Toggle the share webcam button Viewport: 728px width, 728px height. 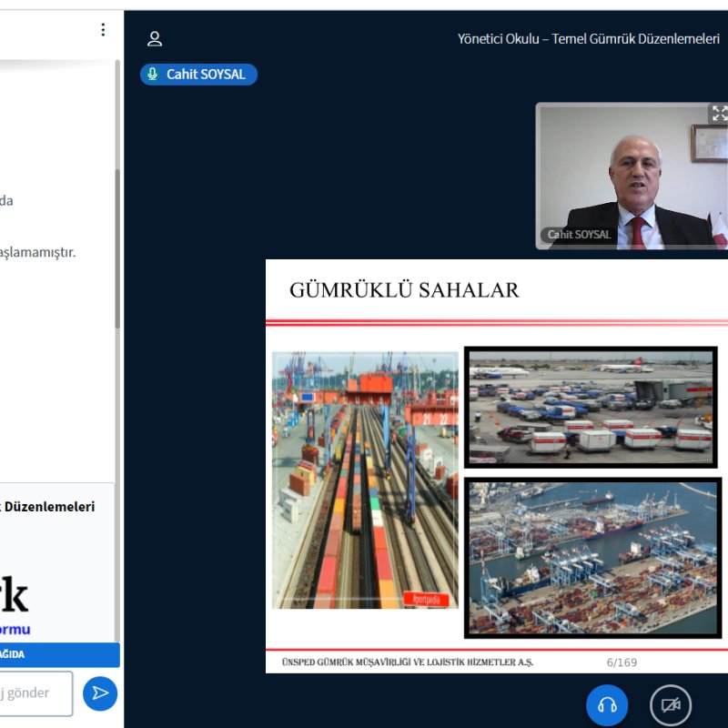671,705
